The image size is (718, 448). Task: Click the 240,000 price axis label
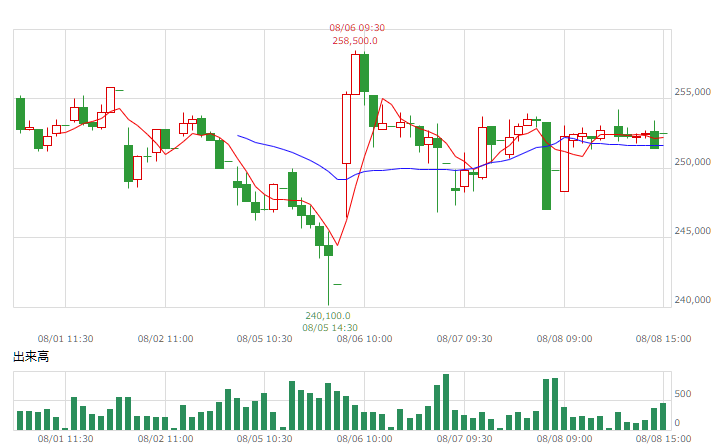[692, 300]
